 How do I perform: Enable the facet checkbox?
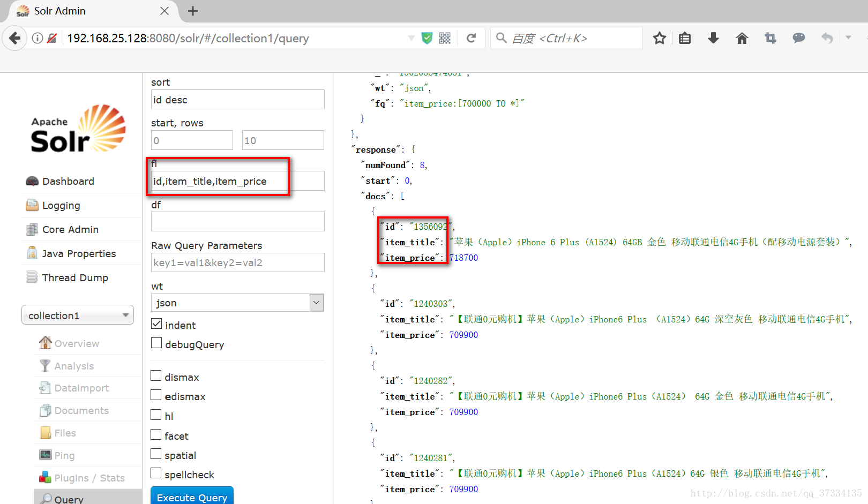156,435
